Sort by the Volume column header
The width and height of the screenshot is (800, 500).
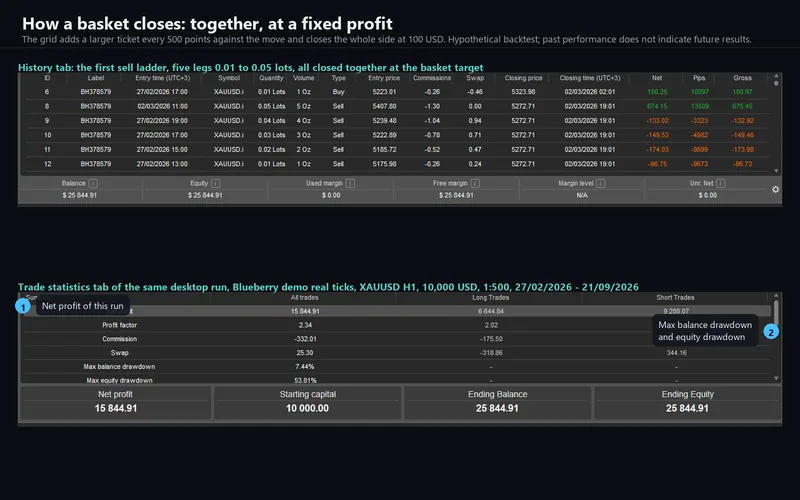(304, 78)
